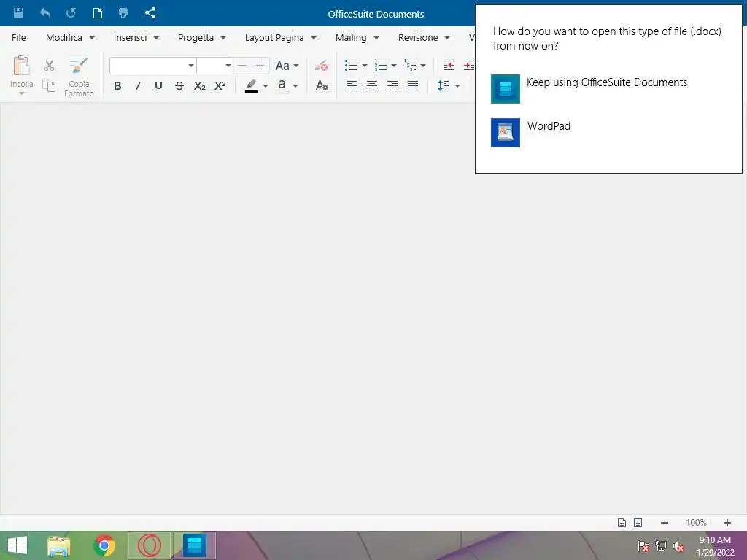Open font size combo box
Viewport: 747px width, 560px height.
215,65
